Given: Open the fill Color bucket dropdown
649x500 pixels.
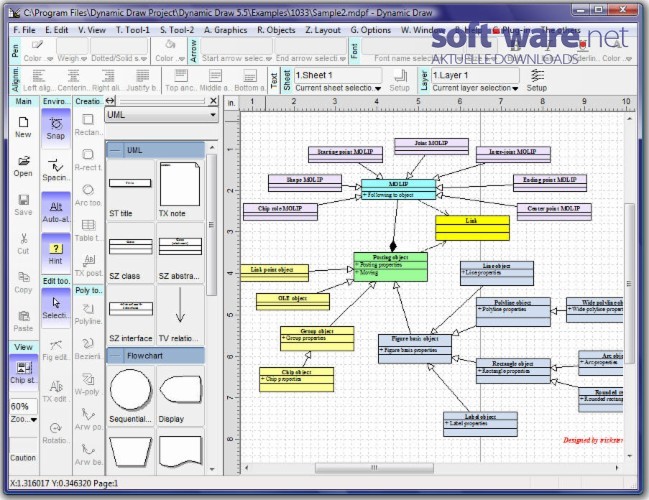Looking at the screenshot, I should pyautogui.click(x=170, y=58).
